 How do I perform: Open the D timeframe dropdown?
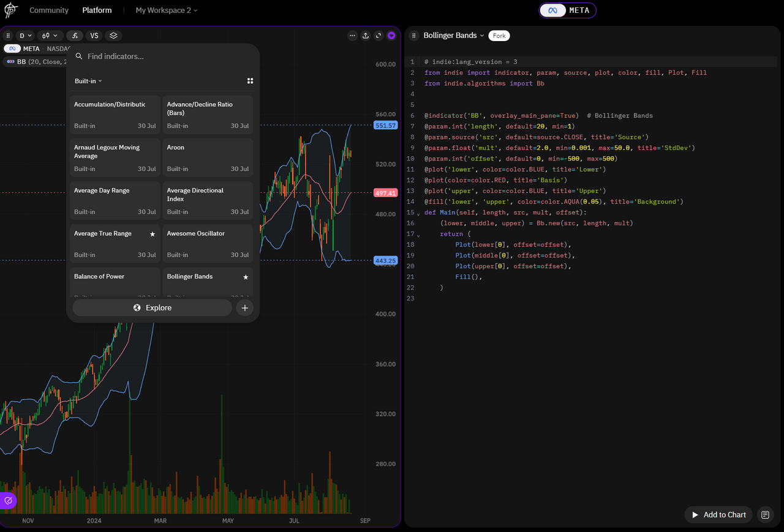point(25,36)
